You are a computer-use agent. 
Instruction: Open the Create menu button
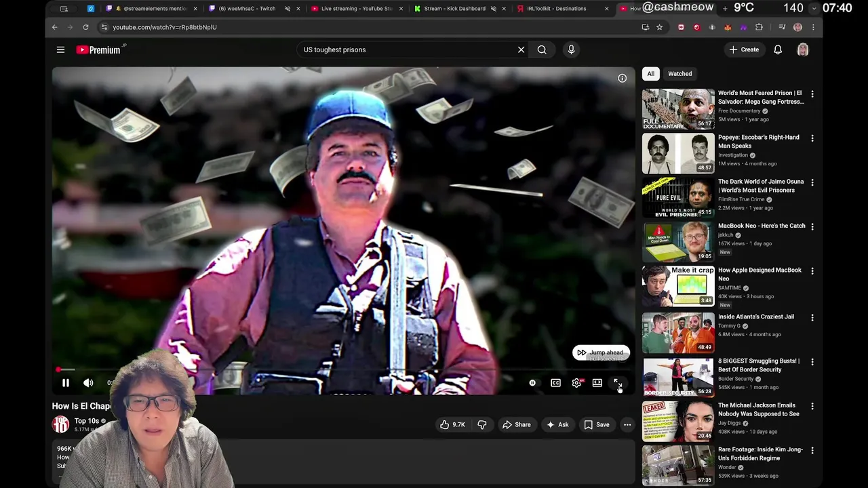744,49
